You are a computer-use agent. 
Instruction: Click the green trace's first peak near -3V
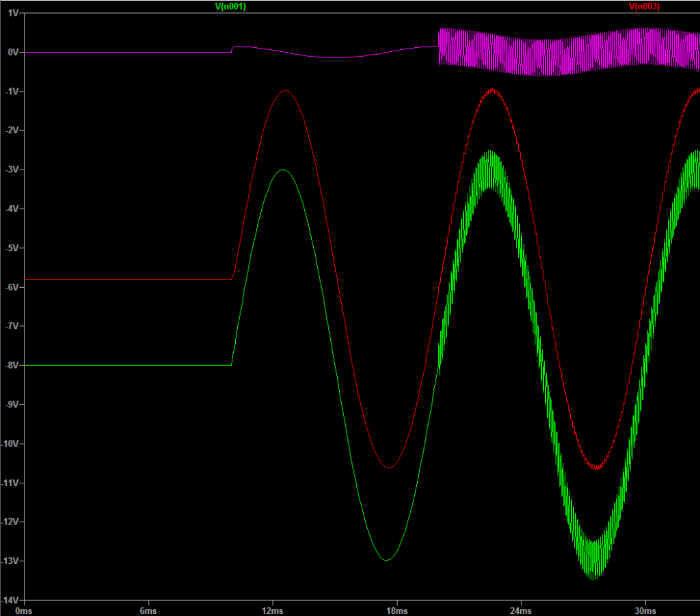[283, 170]
